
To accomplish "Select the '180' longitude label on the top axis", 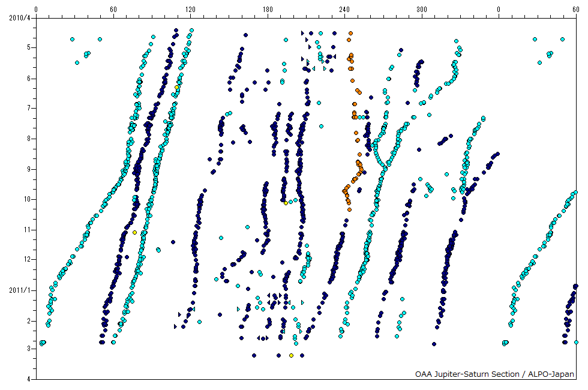I will click(x=268, y=10).
